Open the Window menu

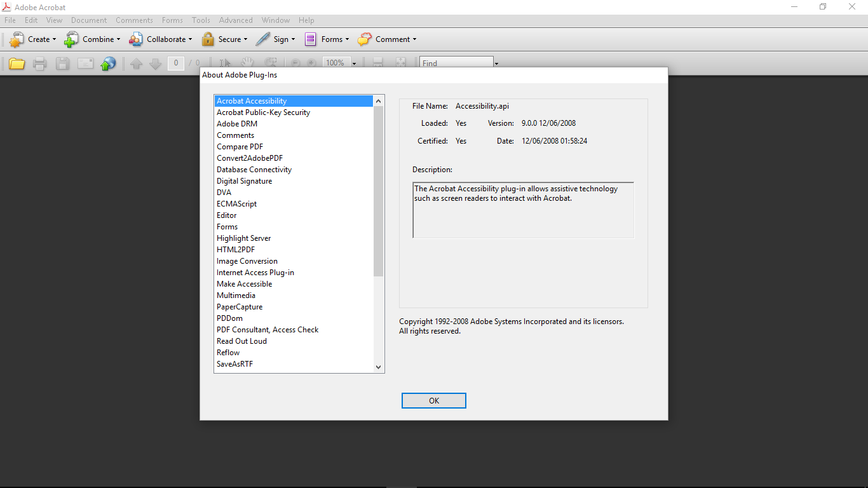point(276,20)
